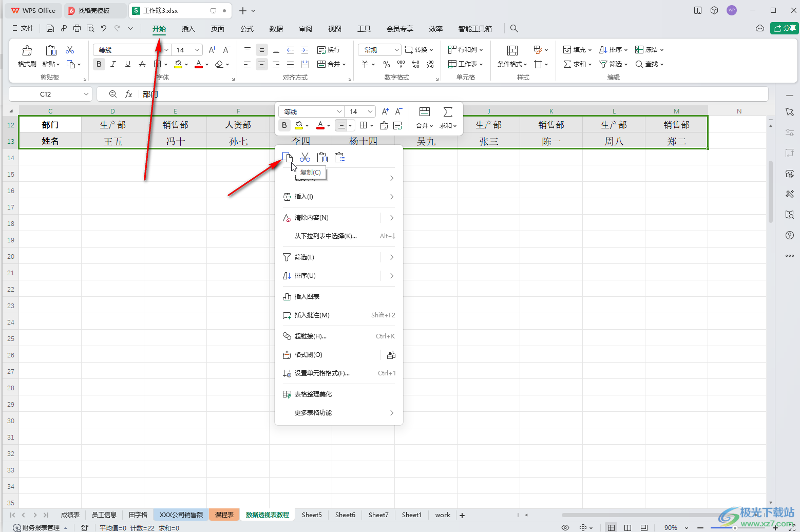Screen dimensions: 800x532
Task: Increase font size in the ribbon
Action: [x=213, y=50]
